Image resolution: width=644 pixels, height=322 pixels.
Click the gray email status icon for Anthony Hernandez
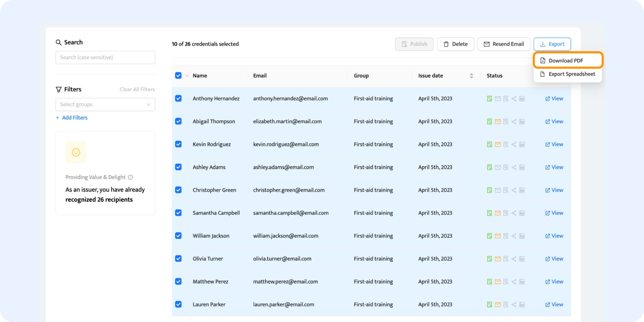pos(497,99)
